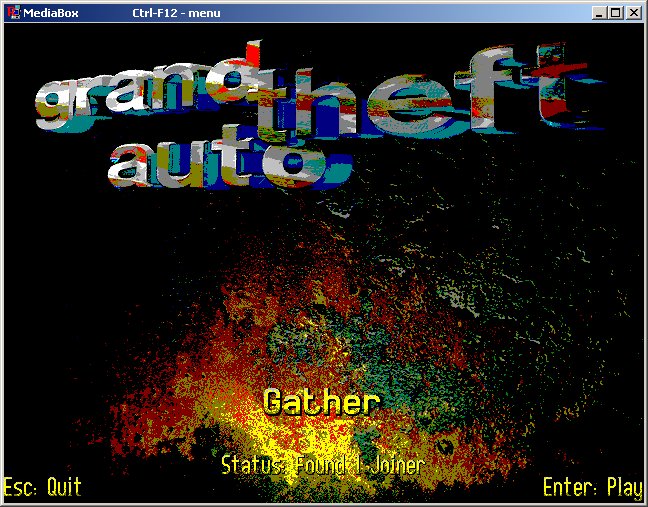Click the Status: Found 1 Joiner text
648x507 pixels.
323,465
